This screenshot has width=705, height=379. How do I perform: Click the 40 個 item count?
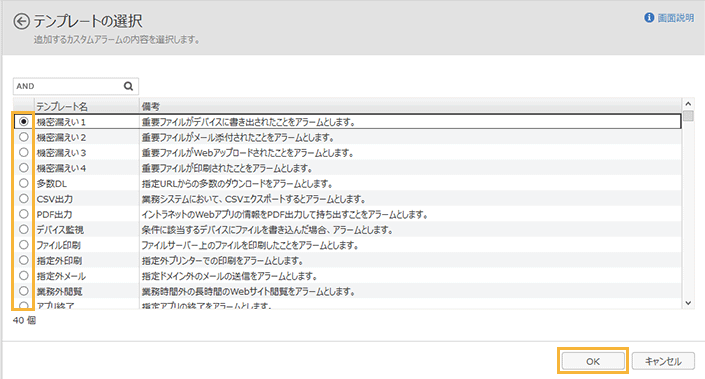pos(25,320)
